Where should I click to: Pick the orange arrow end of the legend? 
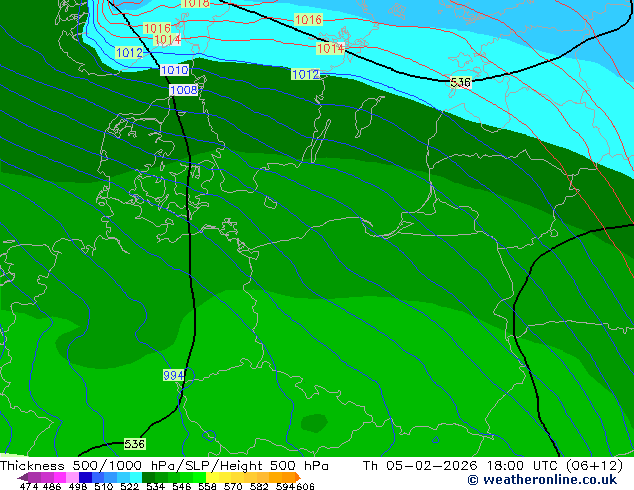pos(298,477)
